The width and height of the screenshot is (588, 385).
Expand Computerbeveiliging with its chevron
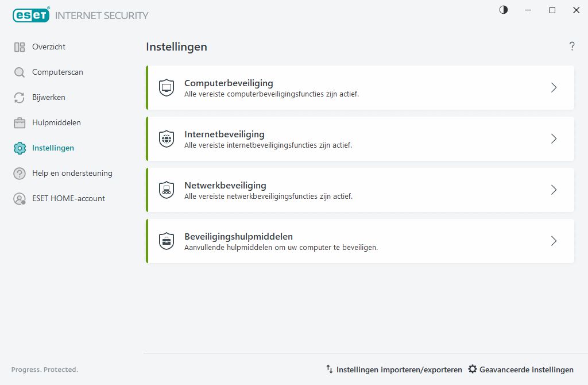click(554, 87)
